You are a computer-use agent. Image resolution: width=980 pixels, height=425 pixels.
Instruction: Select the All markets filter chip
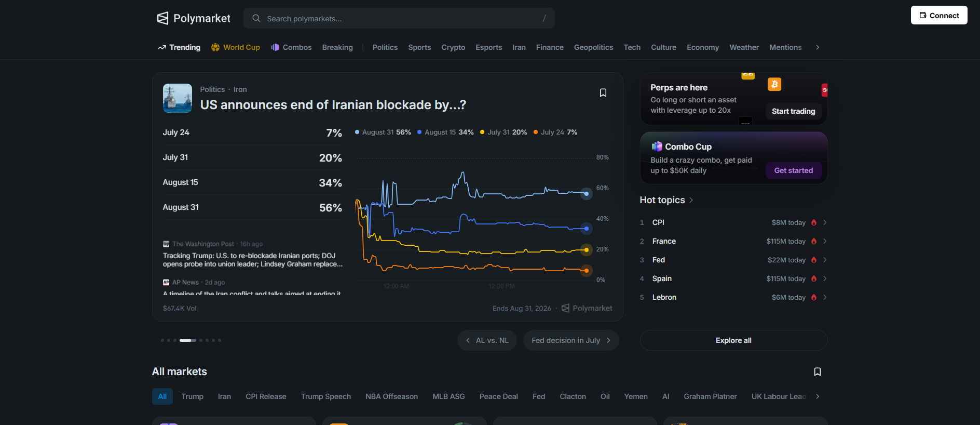(162, 396)
